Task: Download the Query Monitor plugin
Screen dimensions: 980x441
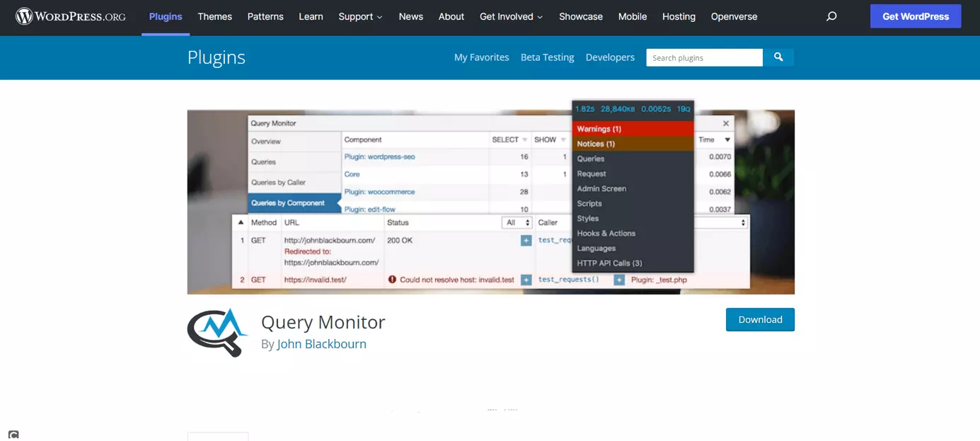Action: (x=760, y=319)
